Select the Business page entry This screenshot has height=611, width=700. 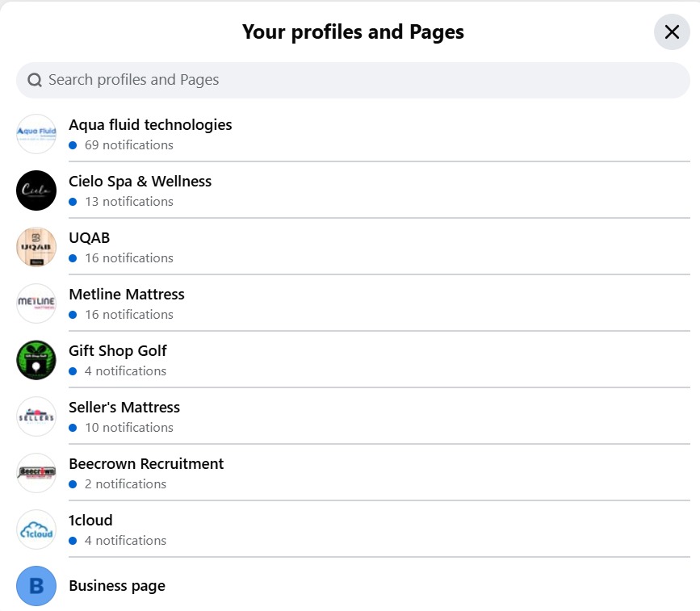(x=117, y=586)
